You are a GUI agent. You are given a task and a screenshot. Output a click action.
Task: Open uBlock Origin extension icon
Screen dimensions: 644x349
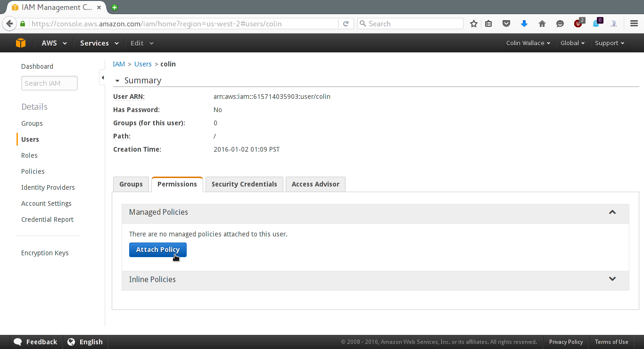point(579,23)
